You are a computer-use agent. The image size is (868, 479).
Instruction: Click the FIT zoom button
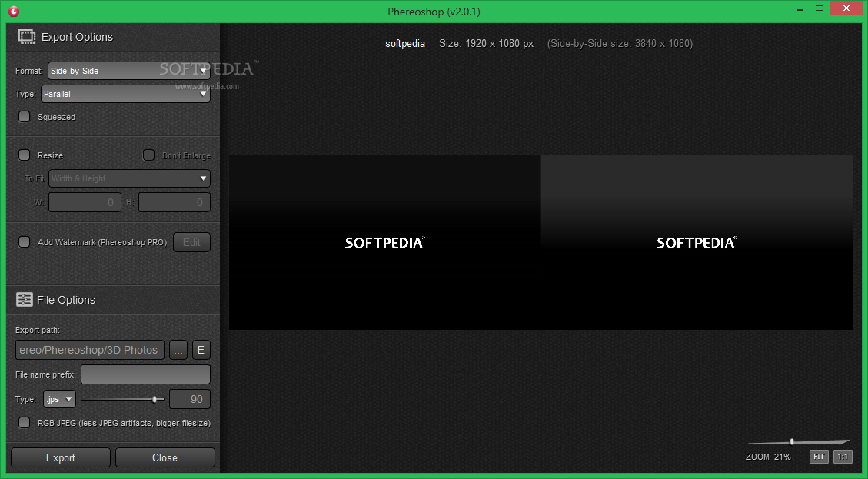[819, 457]
